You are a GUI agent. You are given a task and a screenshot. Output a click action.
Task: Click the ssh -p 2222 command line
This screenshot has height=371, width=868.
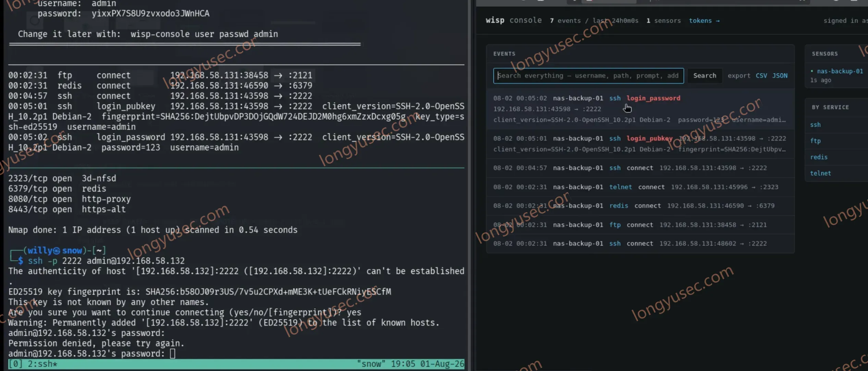[x=106, y=261]
